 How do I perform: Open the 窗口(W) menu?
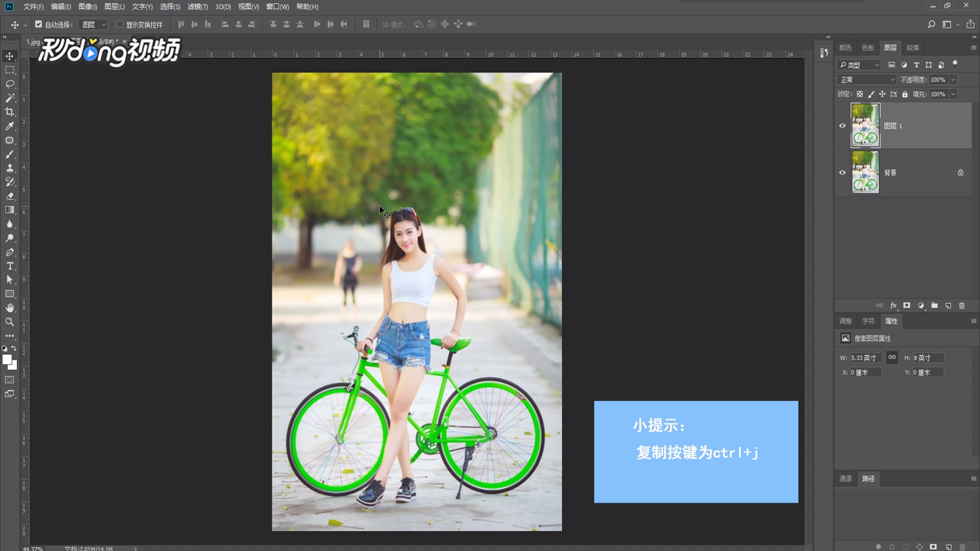tap(278, 7)
